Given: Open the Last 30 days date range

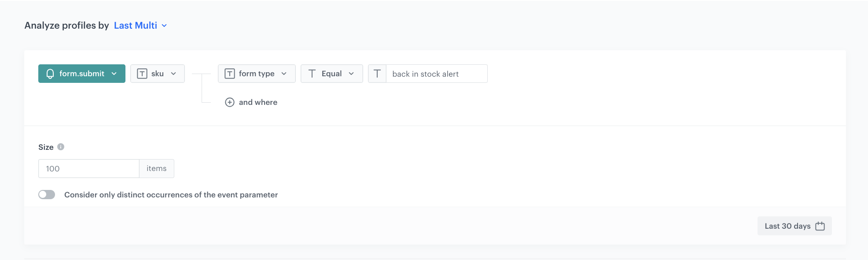Looking at the screenshot, I should pos(787,226).
